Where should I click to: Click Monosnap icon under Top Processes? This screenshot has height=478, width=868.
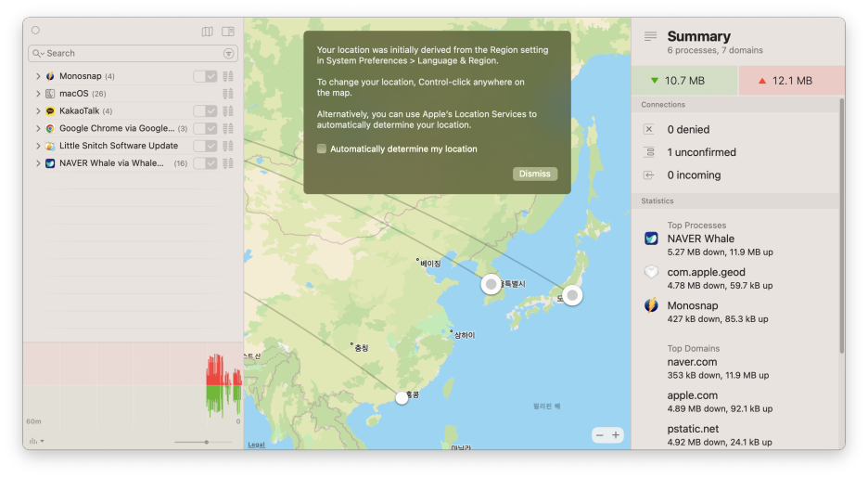pos(652,305)
